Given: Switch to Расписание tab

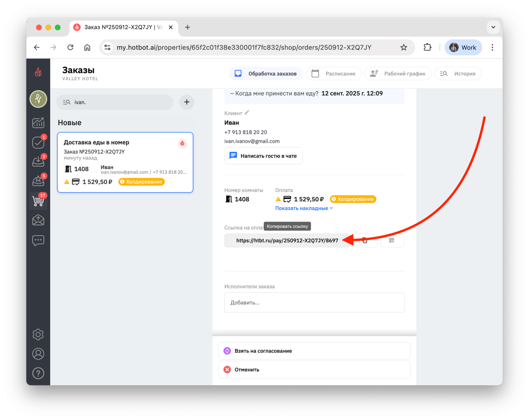Looking at the screenshot, I should (333, 74).
